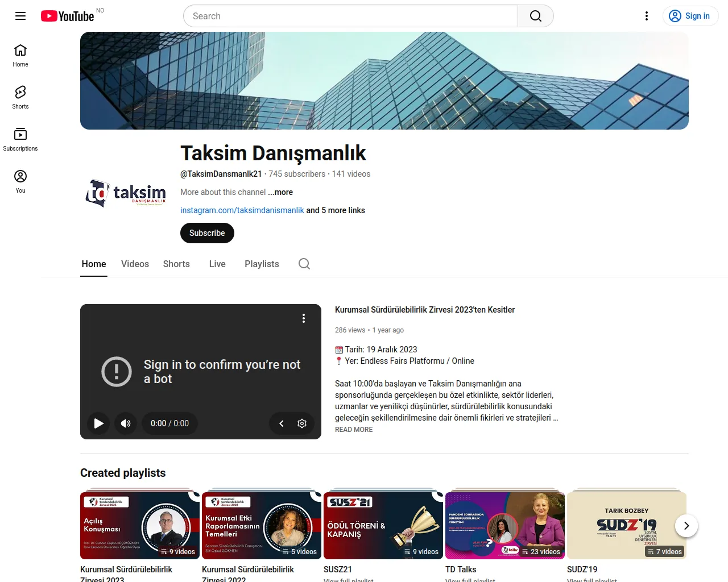Screen dimensions: 728x582
Task: Collapse player controls with the left chevron
Action: point(282,423)
